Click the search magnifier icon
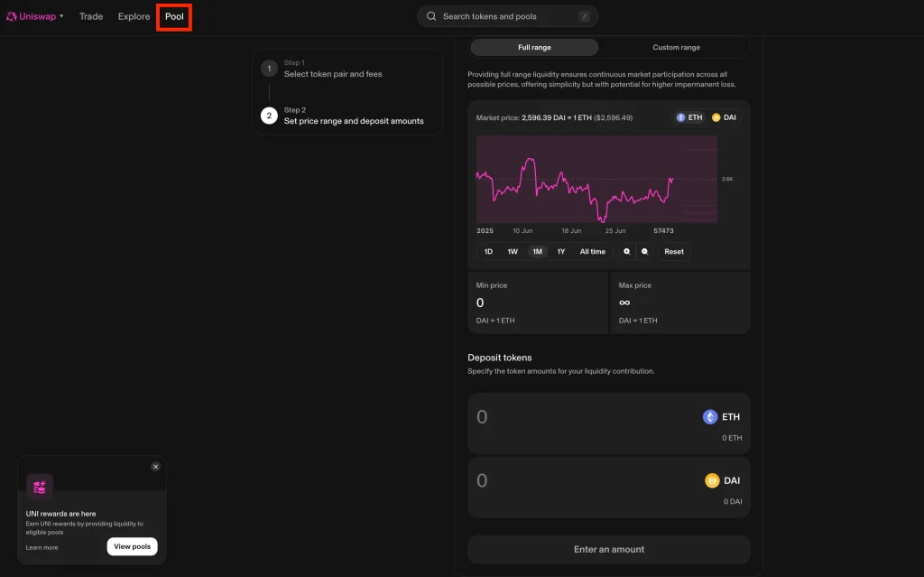This screenshot has height=577, width=924. pyautogui.click(x=431, y=16)
